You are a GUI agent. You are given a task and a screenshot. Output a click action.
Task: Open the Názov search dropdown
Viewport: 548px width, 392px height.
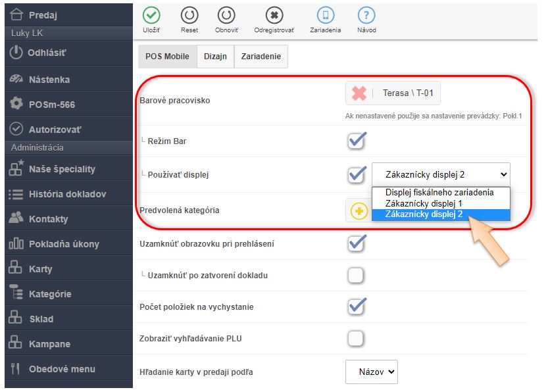pos(372,372)
